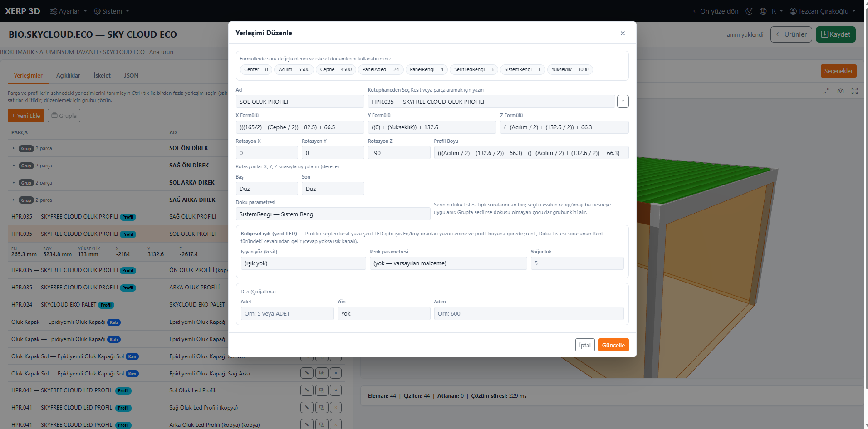Switch to the İskelet tab
Screen dimensions: 868x429
coord(102,75)
